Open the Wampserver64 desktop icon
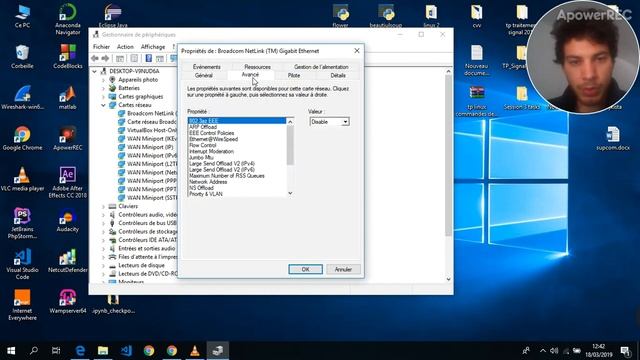Screen dimensions: 640x360 [67, 302]
